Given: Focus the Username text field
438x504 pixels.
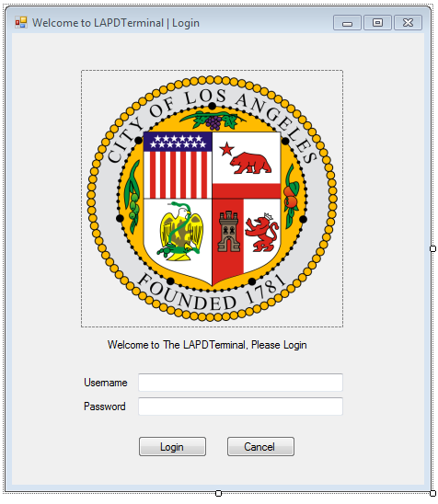Looking at the screenshot, I should coord(240,383).
